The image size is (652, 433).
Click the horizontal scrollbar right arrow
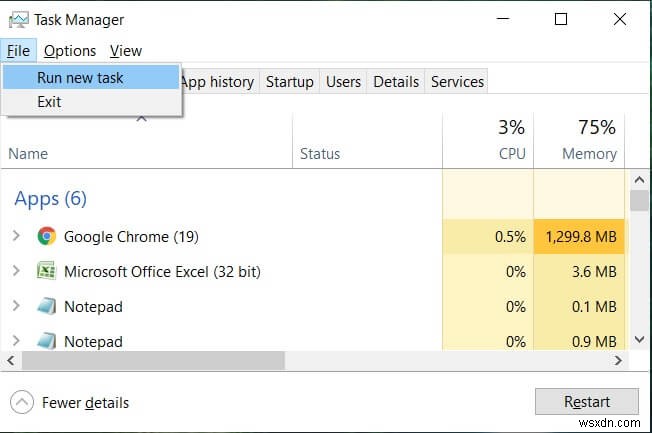click(x=620, y=359)
